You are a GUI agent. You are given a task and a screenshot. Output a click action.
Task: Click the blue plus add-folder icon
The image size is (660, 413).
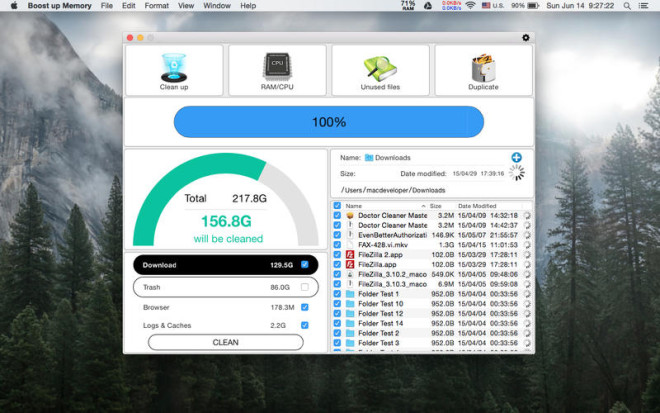coord(516,157)
